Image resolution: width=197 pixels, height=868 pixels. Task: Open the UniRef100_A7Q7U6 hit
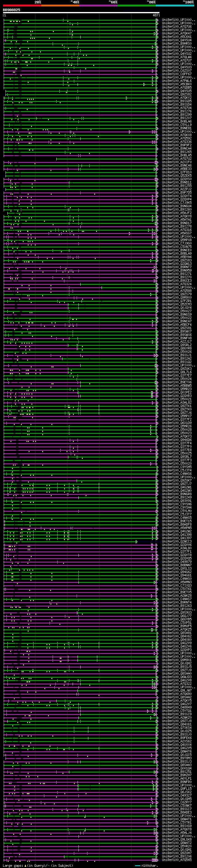176,26
